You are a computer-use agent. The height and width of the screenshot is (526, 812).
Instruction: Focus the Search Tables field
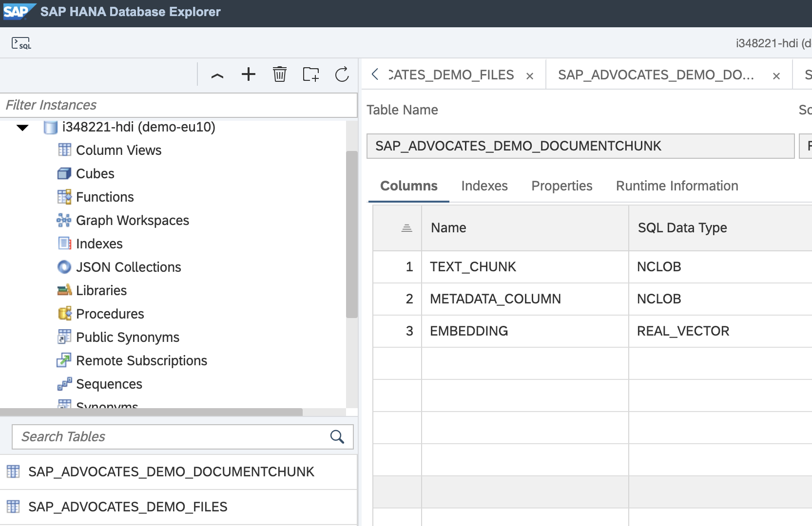pyautogui.click(x=183, y=436)
